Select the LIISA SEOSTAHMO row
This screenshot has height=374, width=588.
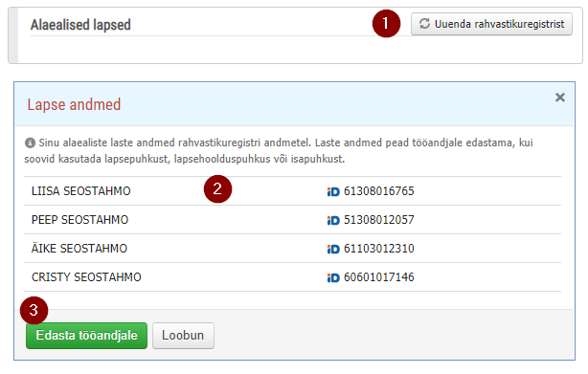[x=292, y=191]
